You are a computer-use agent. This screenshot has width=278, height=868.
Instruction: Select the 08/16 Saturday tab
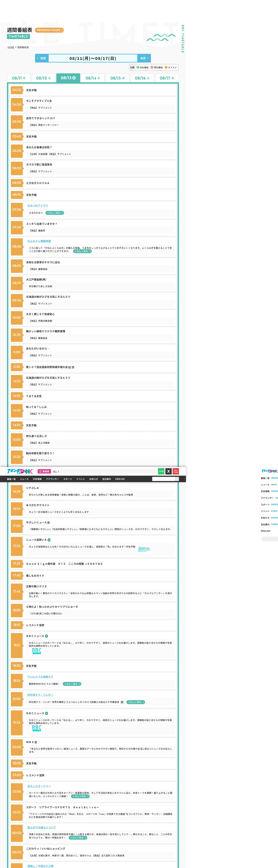(x=142, y=78)
